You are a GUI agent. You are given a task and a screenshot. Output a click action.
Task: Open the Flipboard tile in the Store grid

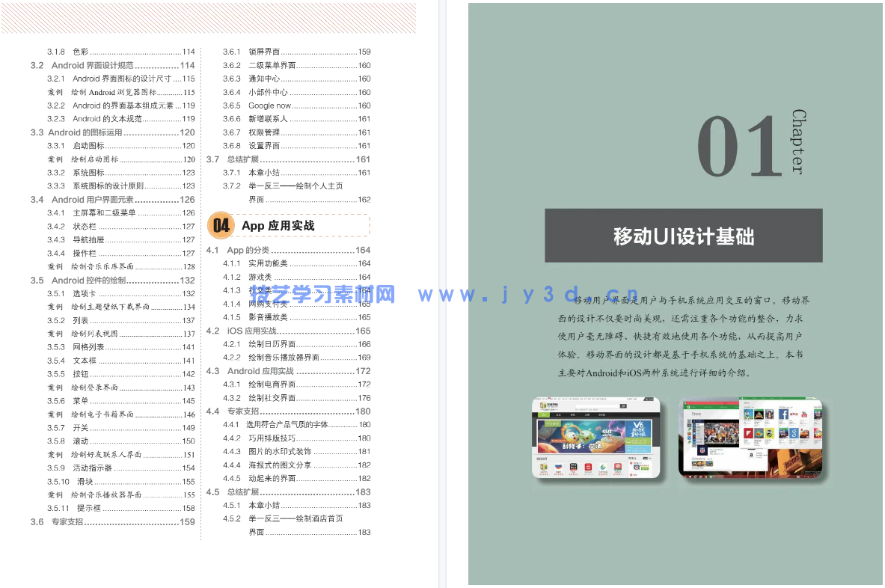point(748,433)
